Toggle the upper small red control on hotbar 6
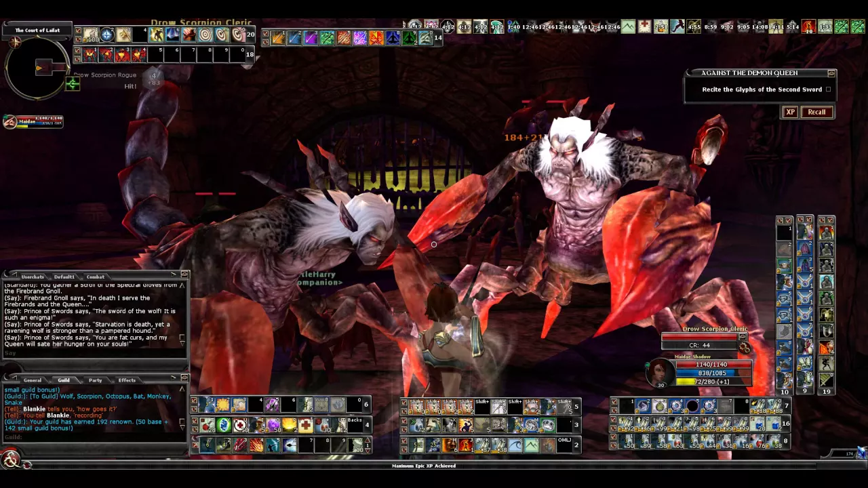The image size is (868, 488). click(x=195, y=399)
